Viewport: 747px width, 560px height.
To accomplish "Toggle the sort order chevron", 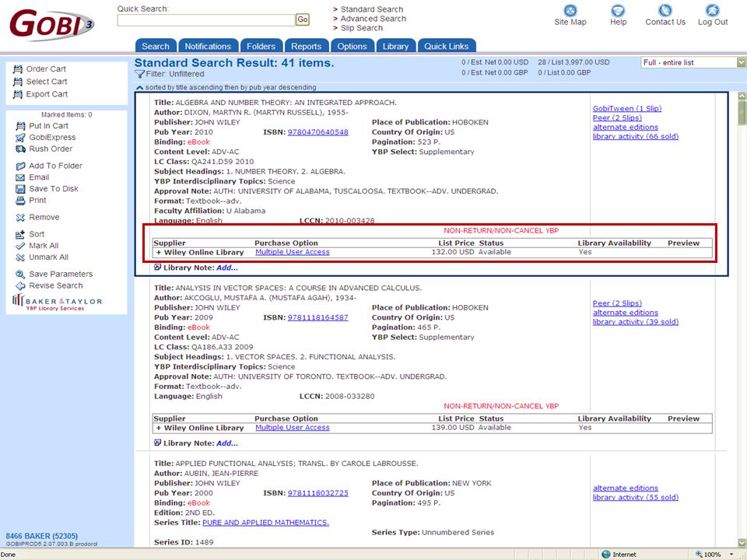I will click(139, 88).
